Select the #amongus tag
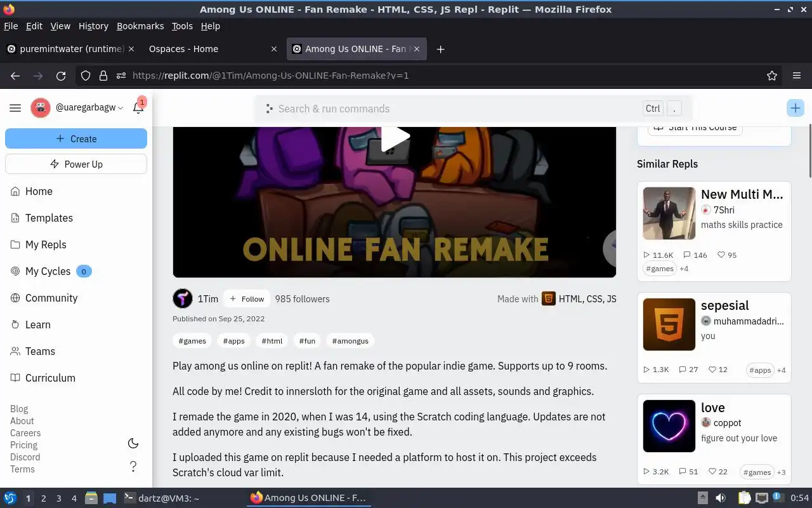The image size is (812, 508). pos(350,341)
